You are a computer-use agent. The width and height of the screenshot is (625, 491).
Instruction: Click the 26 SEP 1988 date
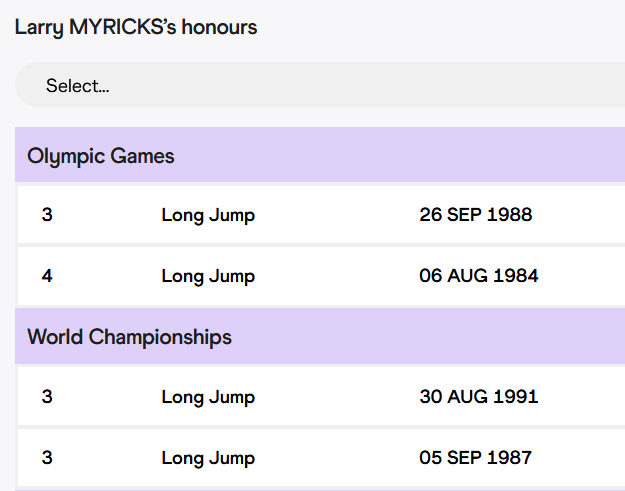click(x=476, y=215)
